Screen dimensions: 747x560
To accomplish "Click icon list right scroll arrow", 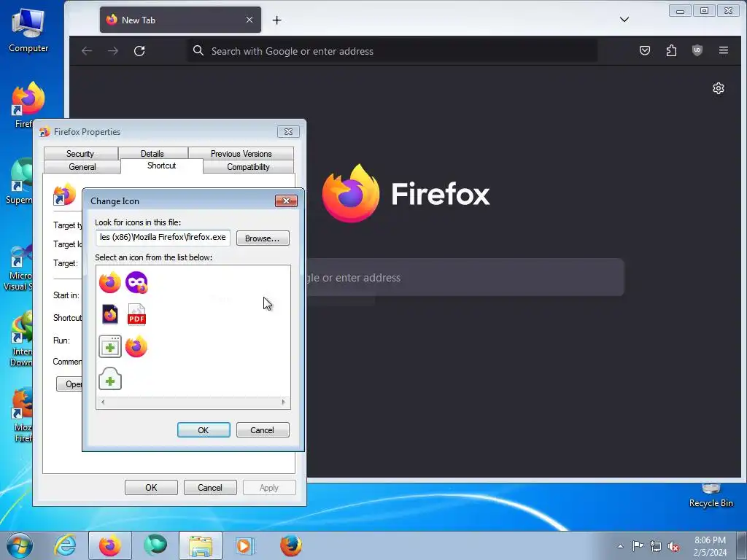I will point(284,402).
